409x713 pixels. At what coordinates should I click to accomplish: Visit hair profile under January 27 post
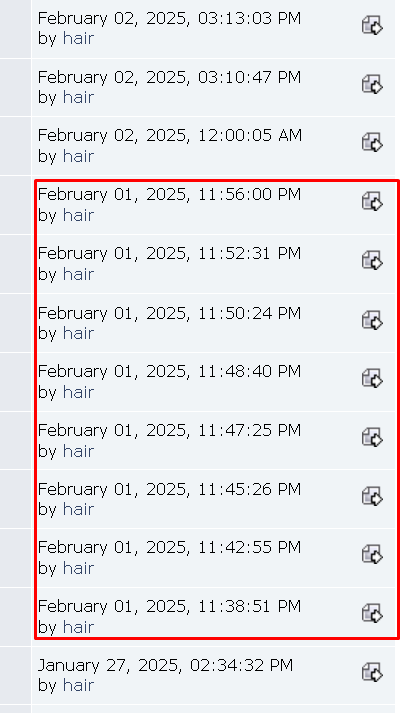coord(78,685)
